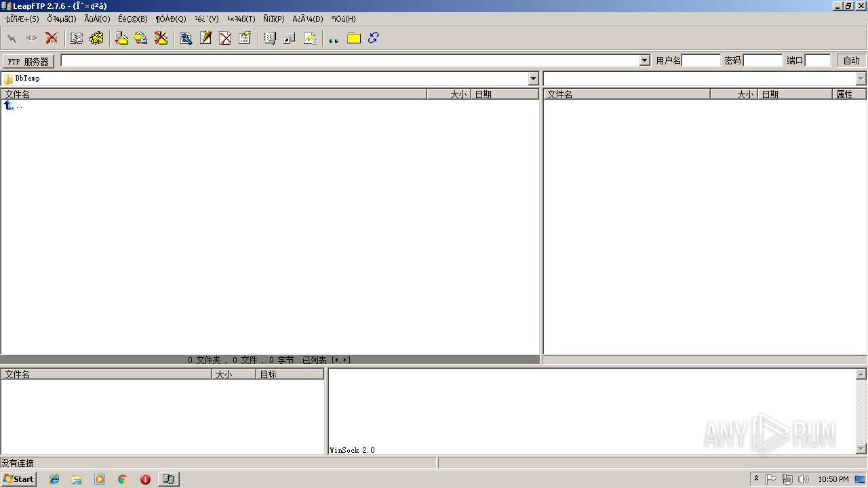868x488 pixels.
Task: Click the 密码 password field
Action: (x=763, y=60)
